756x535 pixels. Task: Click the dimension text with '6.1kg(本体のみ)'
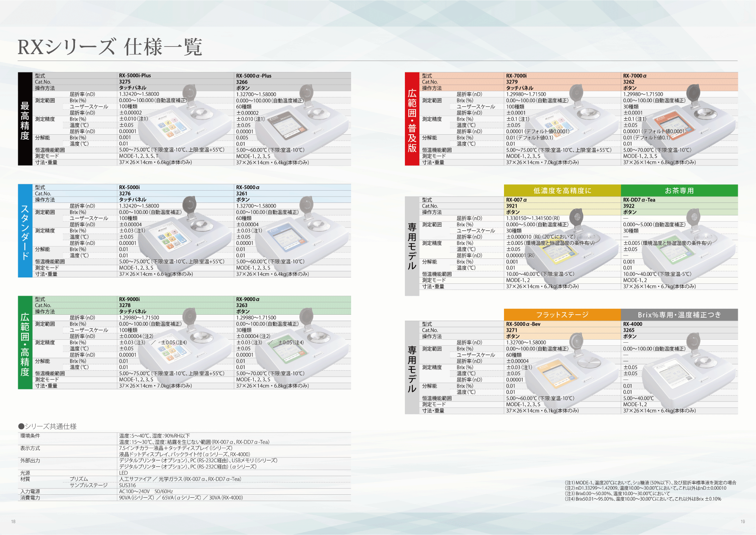(x=543, y=411)
